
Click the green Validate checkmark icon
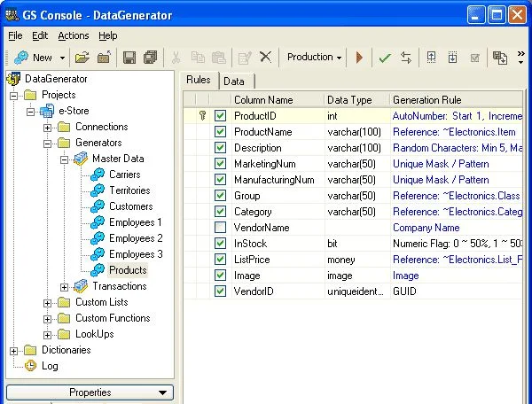(385, 58)
